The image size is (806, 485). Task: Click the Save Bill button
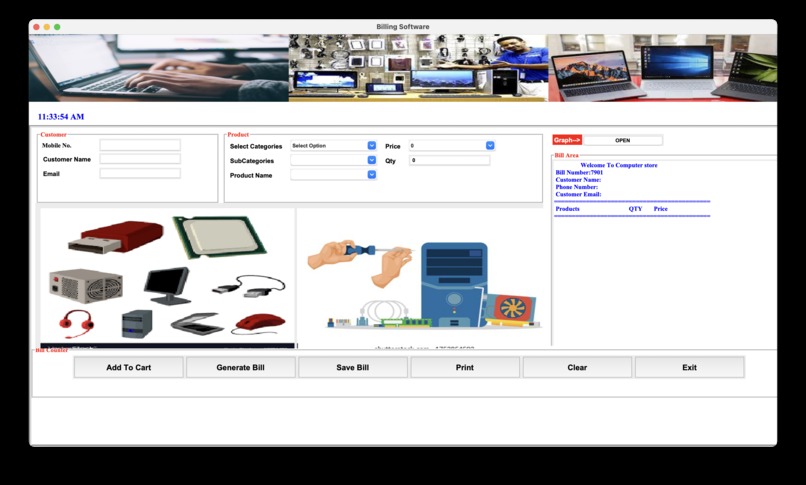[353, 367]
